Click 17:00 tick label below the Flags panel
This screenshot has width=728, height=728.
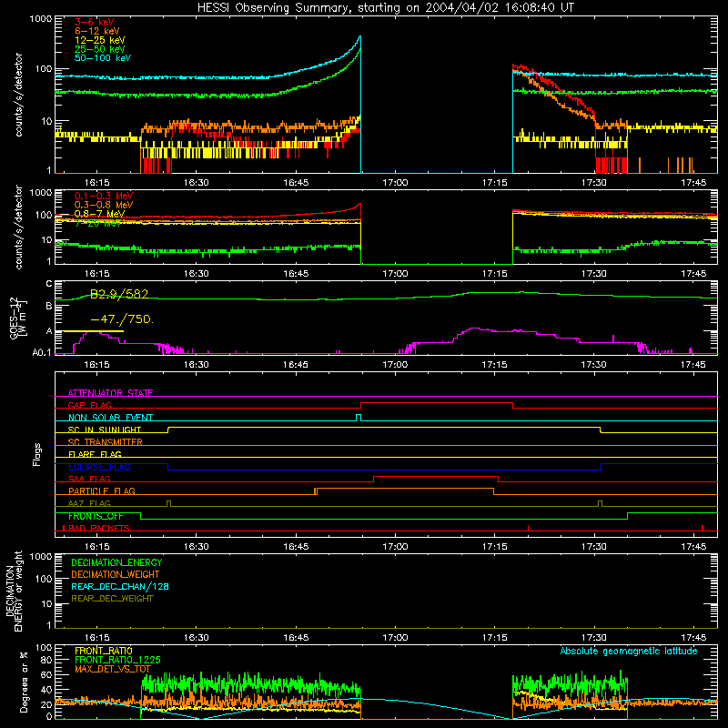395,547
